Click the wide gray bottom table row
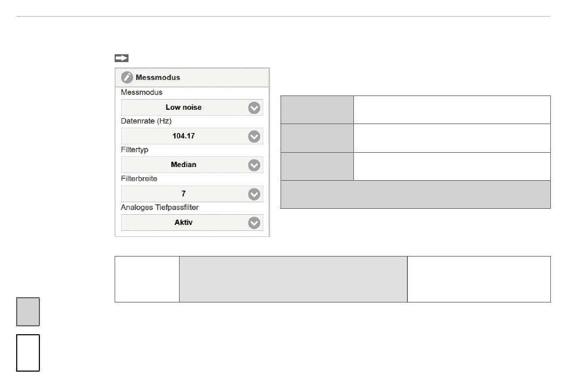This screenshot has height=392, width=567. point(415,195)
